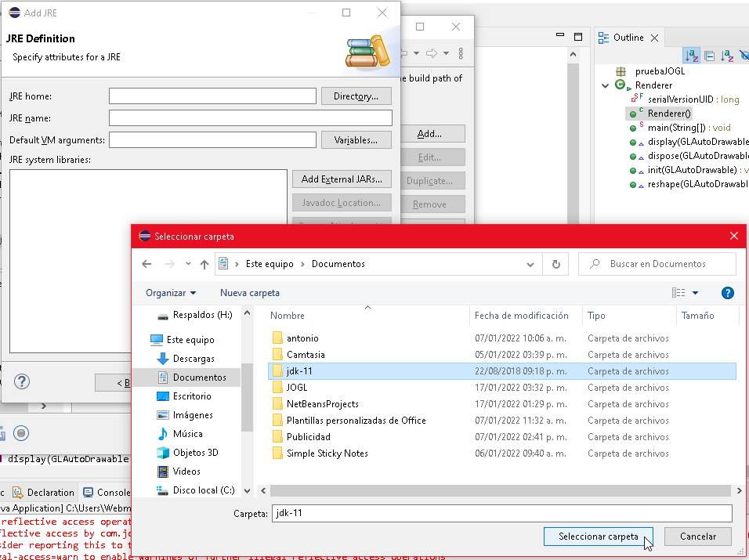Viewport: 749px width, 560px height.
Task: Switch to the Console tab
Action: [107, 492]
